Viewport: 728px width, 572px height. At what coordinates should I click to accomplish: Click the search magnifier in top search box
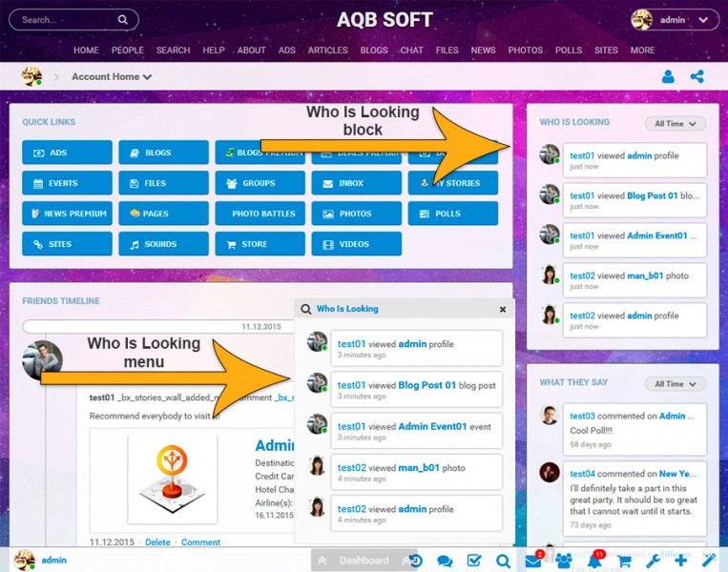(x=122, y=19)
